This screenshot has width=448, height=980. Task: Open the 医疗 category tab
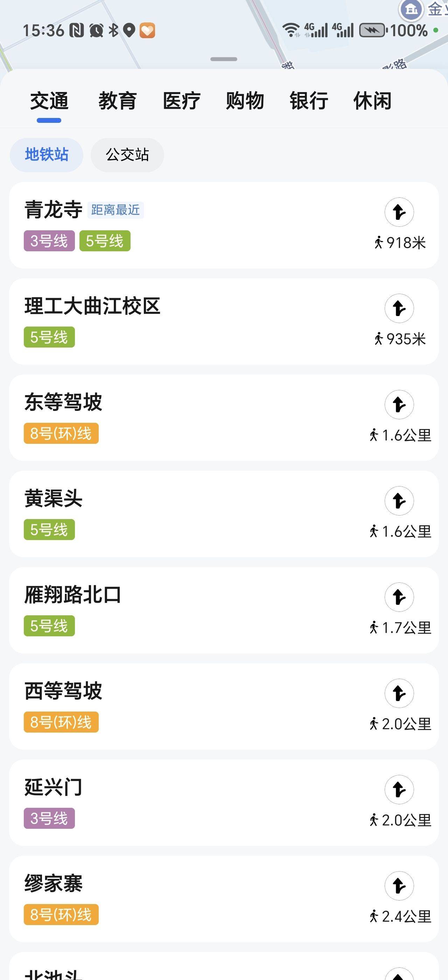coord(181,101)
